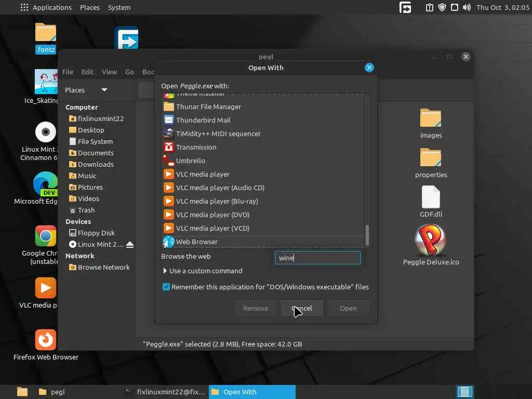This screenshot has width=532, height=399.
Task: Select VLC media player (Blu-ray) icon
Action: coord(169,201)
